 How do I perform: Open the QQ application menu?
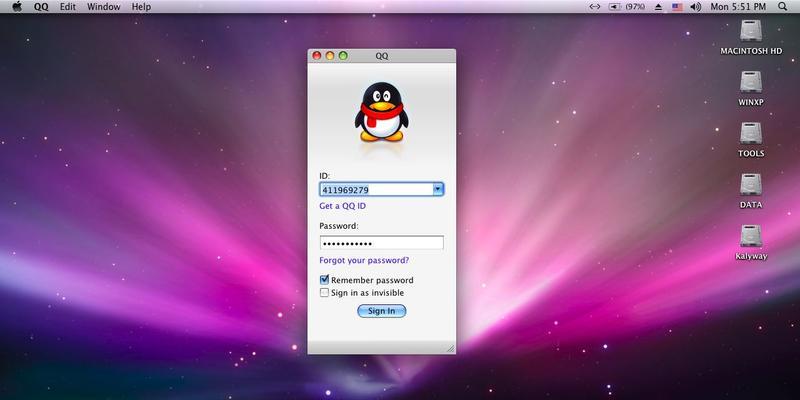(41, 7)
